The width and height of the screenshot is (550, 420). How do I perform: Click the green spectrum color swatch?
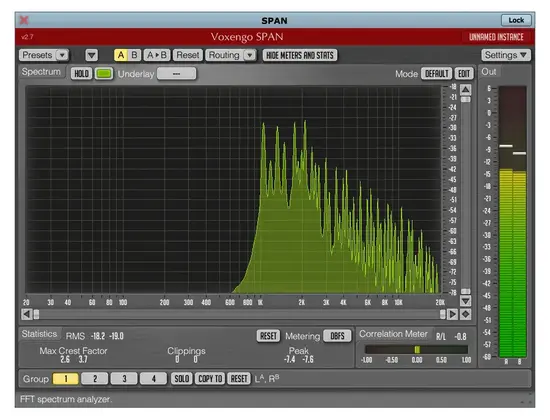point(104,74)
